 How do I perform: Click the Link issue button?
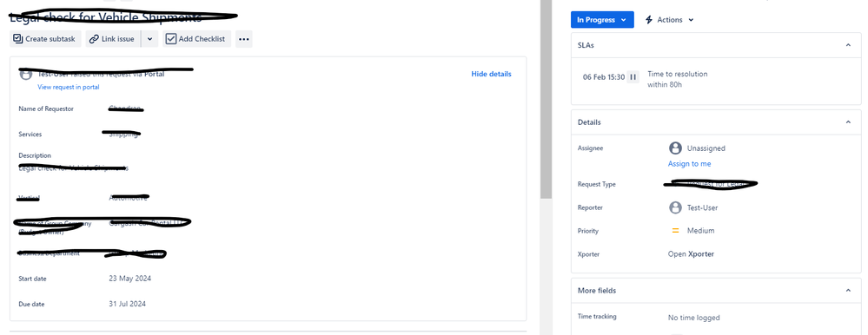[x=113, y=39]
